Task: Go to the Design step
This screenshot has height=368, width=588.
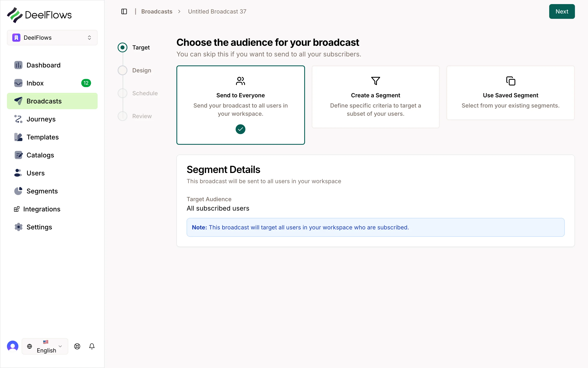Action: click(x=135, y=70)
